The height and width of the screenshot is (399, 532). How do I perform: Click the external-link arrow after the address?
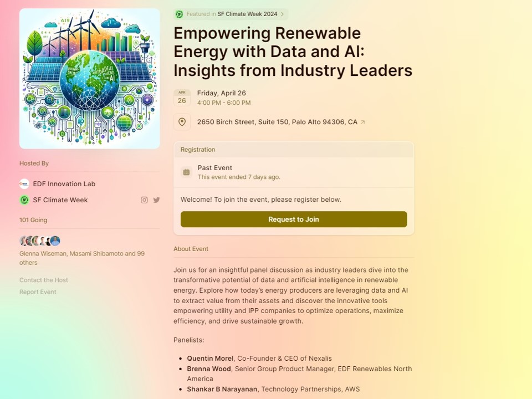tap(363, 121)
